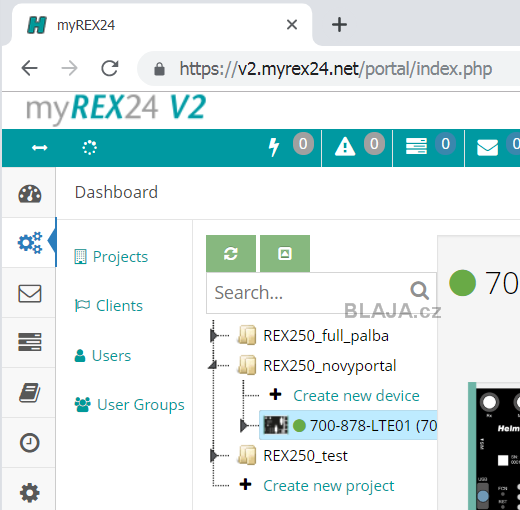The height and width of the screenshot is (510, 520).
Task: Open warning triangle alerts counter
Action: pos(359,146)
